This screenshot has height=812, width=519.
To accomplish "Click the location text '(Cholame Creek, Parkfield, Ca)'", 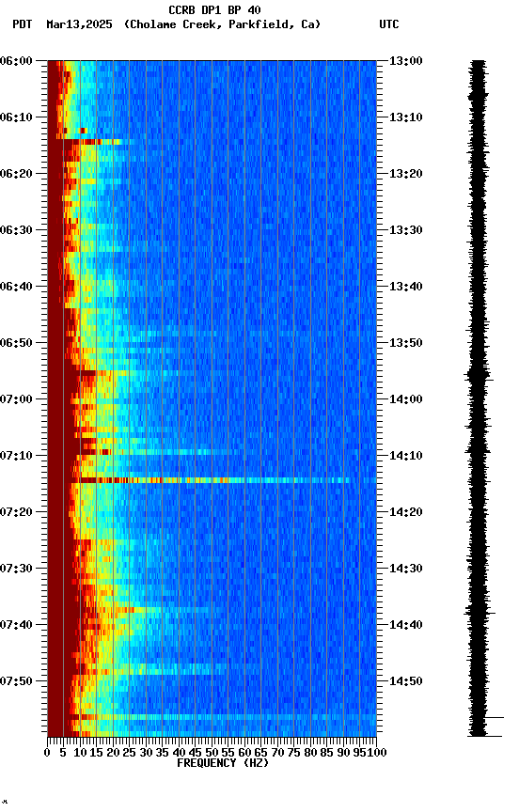I will click(222, 24).
